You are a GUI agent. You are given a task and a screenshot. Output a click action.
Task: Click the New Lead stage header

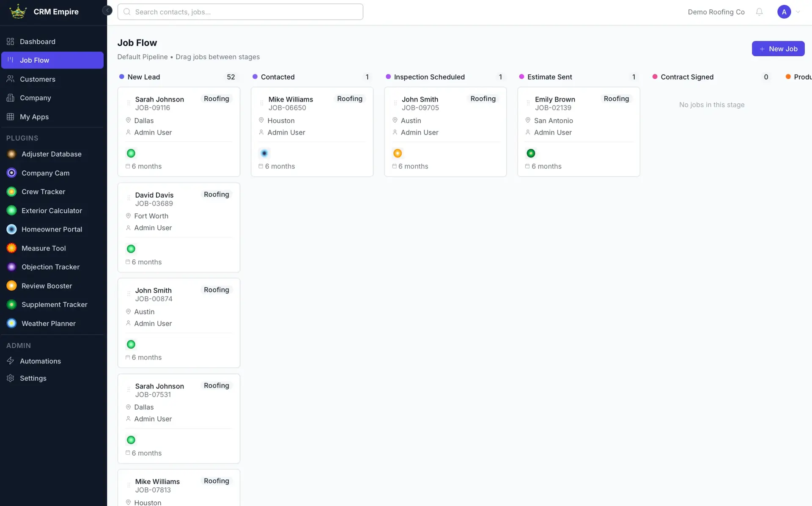click(143, 77)
